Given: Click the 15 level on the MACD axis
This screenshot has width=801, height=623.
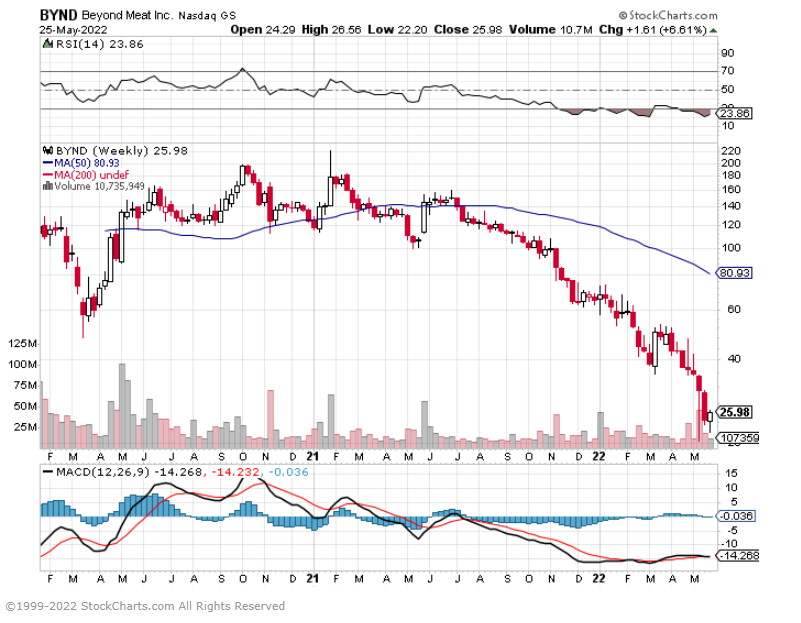Looking at the screenshot, I should click(x=731, y=473).
